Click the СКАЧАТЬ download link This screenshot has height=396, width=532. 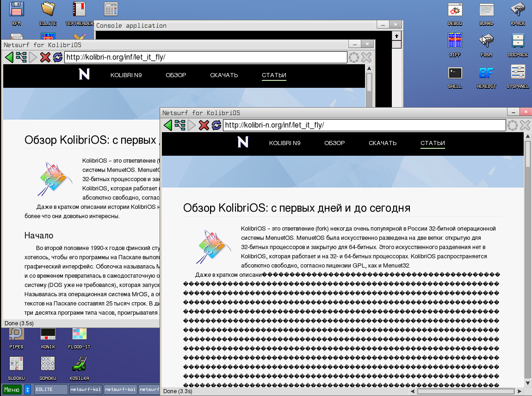383,143
